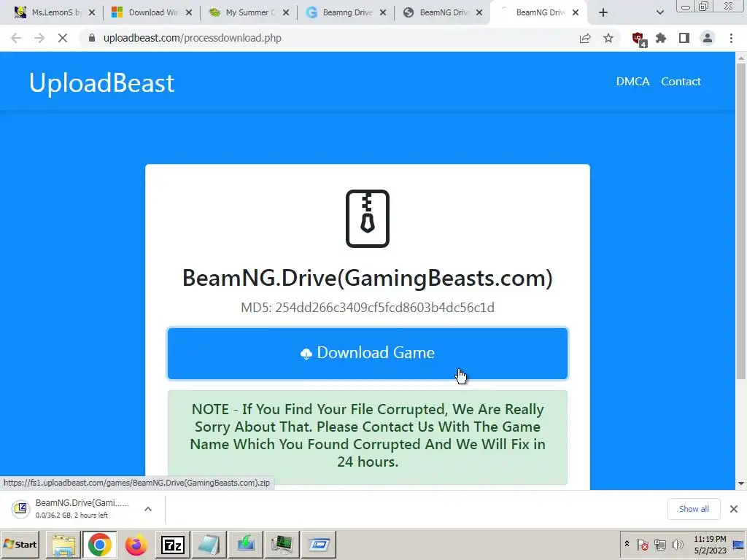Click the NOTE about corrupted files
The width and height of the screenshot is (747, 560).
pos(368,436)
